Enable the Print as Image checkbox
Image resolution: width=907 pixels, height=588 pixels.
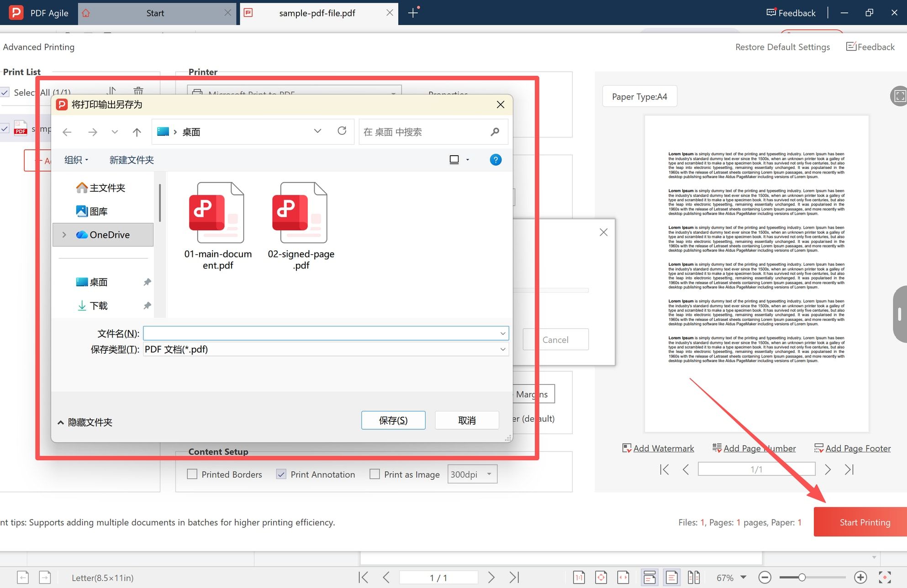click(x=374, y=474)
